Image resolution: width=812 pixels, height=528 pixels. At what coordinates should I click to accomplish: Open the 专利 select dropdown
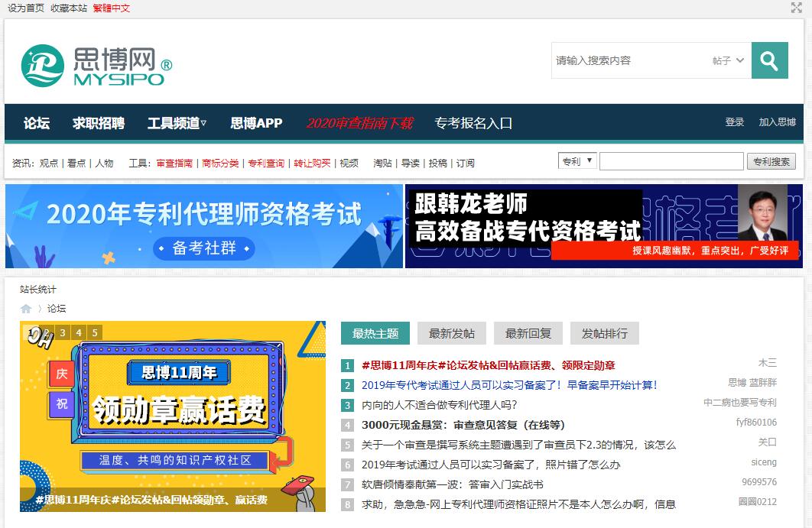click(x=577, y=161)
